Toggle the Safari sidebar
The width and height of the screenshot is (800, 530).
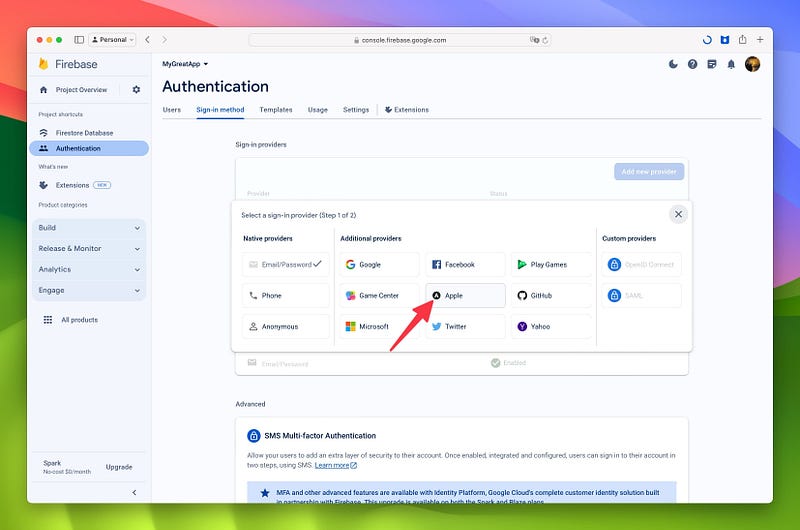point(79,40)
